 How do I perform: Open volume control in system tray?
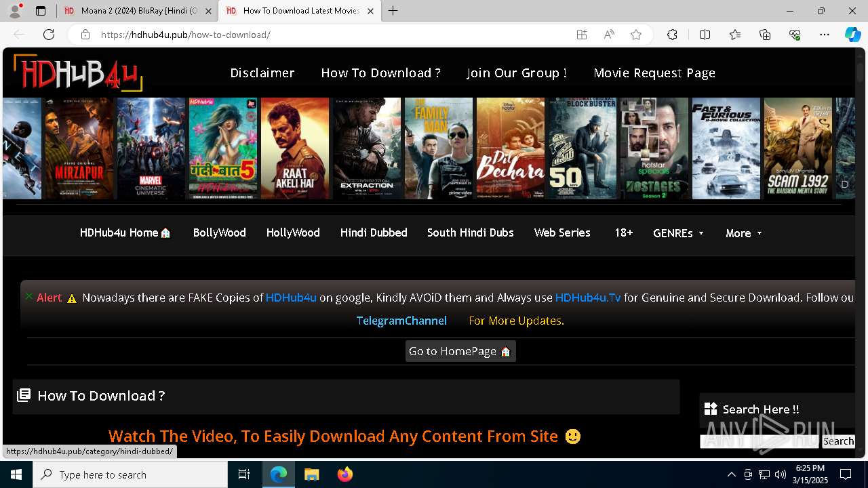tap(781, 474)
